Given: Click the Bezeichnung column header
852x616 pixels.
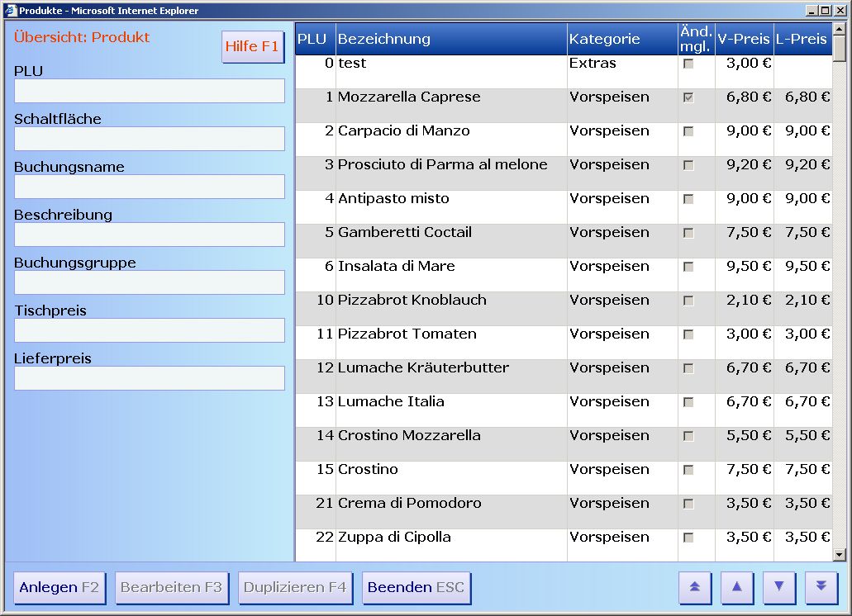Looking at the screenshot, I should pos(450,39).
